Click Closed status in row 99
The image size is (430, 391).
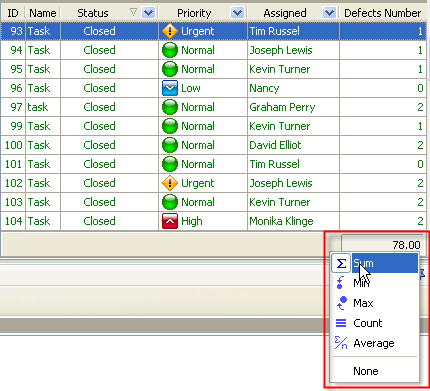[99, 126]
